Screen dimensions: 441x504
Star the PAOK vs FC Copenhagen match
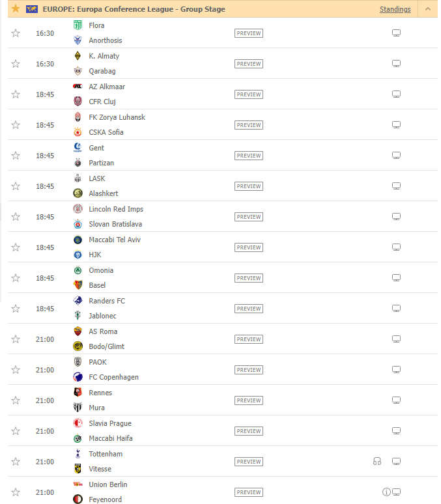pyautogui.click(x=16, y=370)
